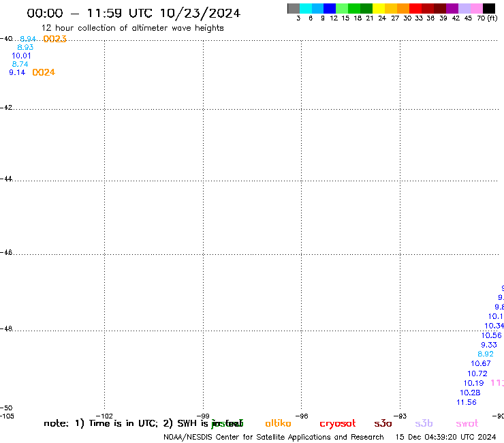The width and height of the screenshot is (504, 443).
Task: Click the -46 latitude axis label
Action: (6, 252)
